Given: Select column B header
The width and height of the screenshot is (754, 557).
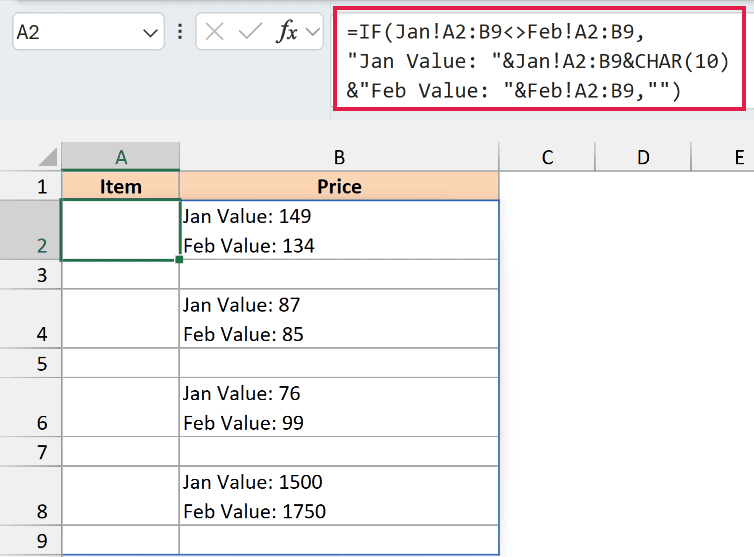Looking at the screenshot, I should click(339, 157).
